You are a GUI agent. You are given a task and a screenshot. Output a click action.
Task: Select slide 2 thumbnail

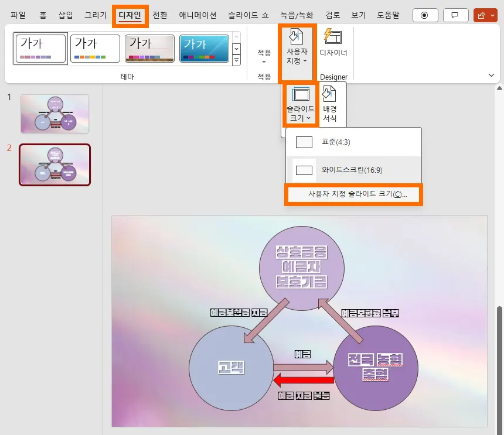[55, 165]
